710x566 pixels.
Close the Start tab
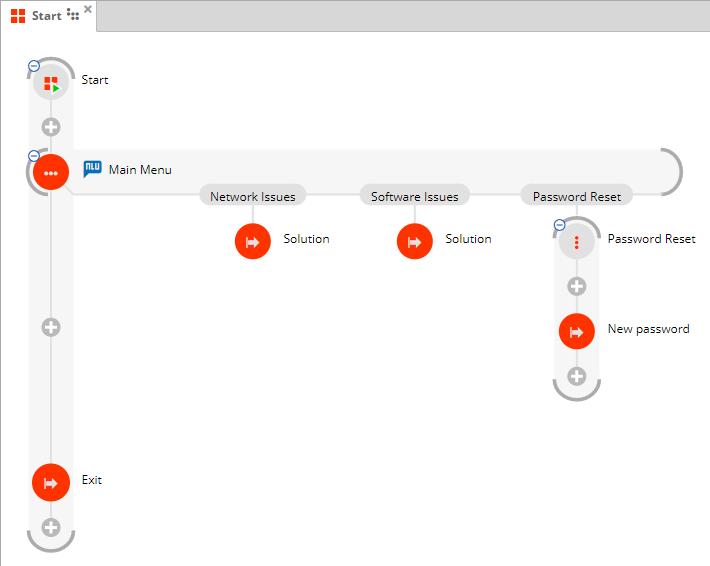[x=88, y=9]
